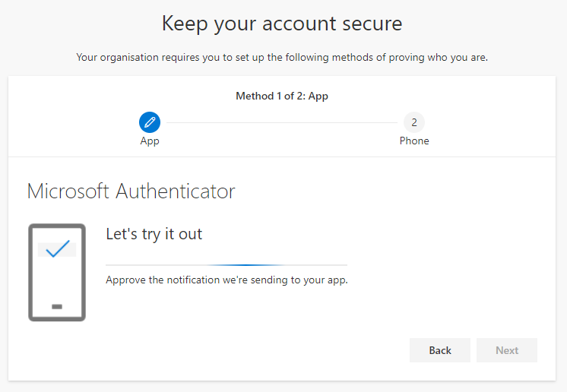This screenshot has width=567, height=392.
Task: Click the blue checkmark on the phone graphic
Action: tap(58, 249)
